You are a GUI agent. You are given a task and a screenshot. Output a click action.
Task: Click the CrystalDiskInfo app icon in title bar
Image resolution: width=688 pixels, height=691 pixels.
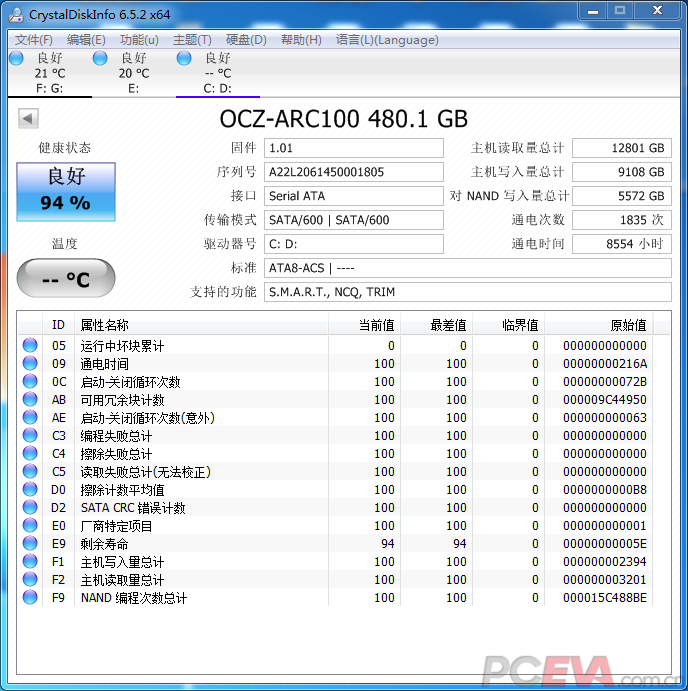click(x=16, y=15)
